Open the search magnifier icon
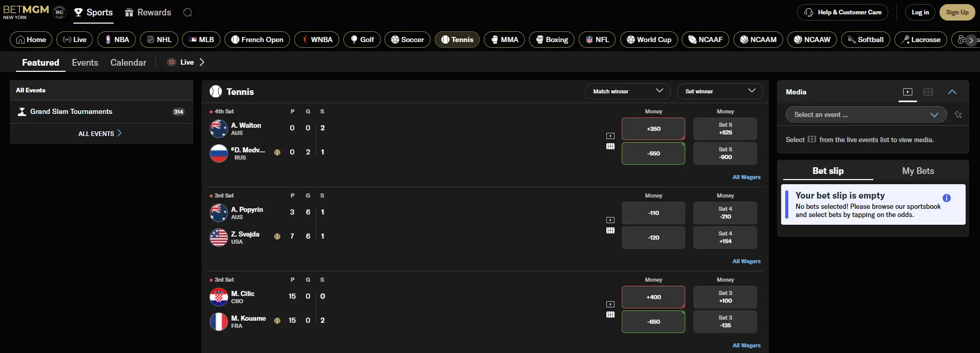Image resolution: width=980 pixels, height=353 pixels. point(188,12)
